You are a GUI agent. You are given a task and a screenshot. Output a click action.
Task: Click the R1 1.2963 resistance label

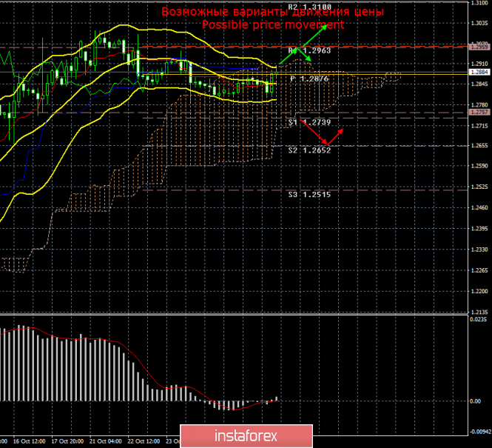click(x=310, y=50)
